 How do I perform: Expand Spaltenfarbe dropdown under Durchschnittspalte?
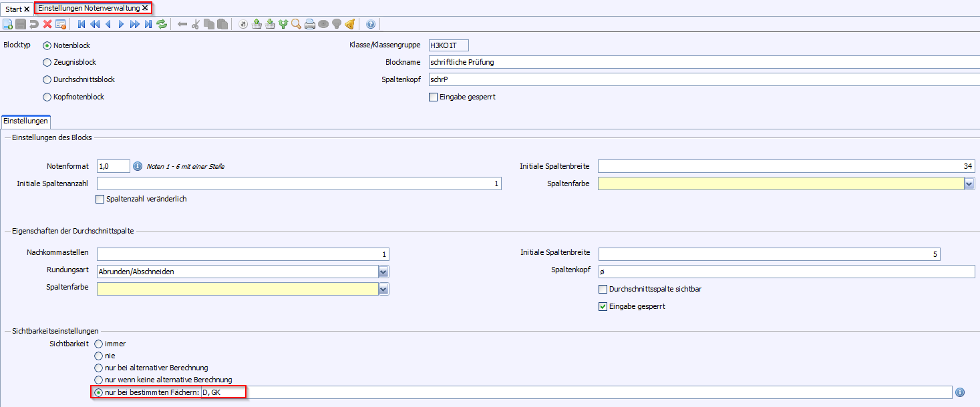click(x=383, y=289)
